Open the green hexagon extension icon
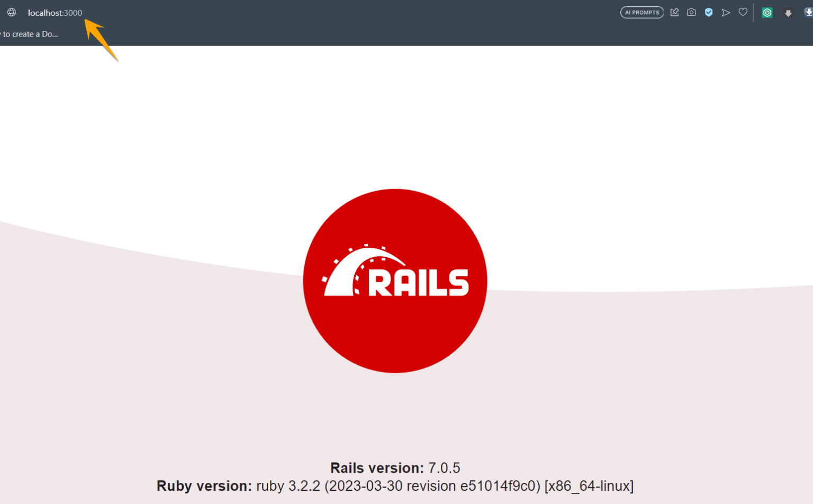 pos(767,12)
